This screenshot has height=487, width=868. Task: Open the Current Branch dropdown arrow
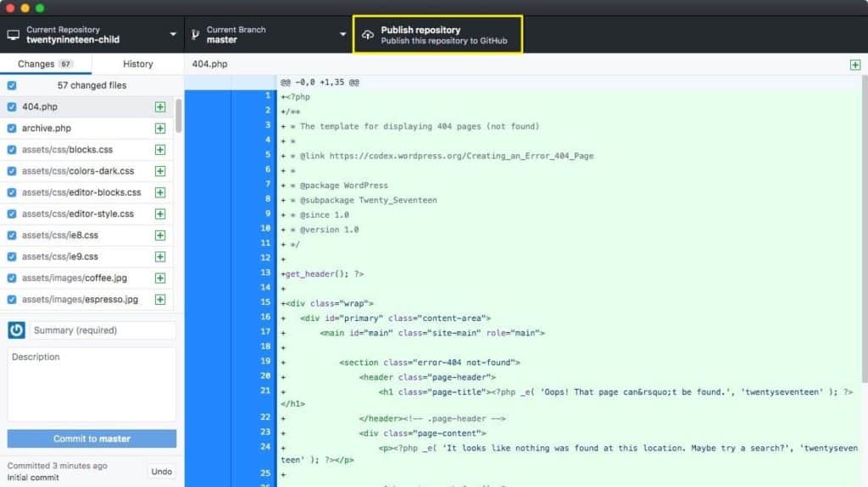pos(342,35)
